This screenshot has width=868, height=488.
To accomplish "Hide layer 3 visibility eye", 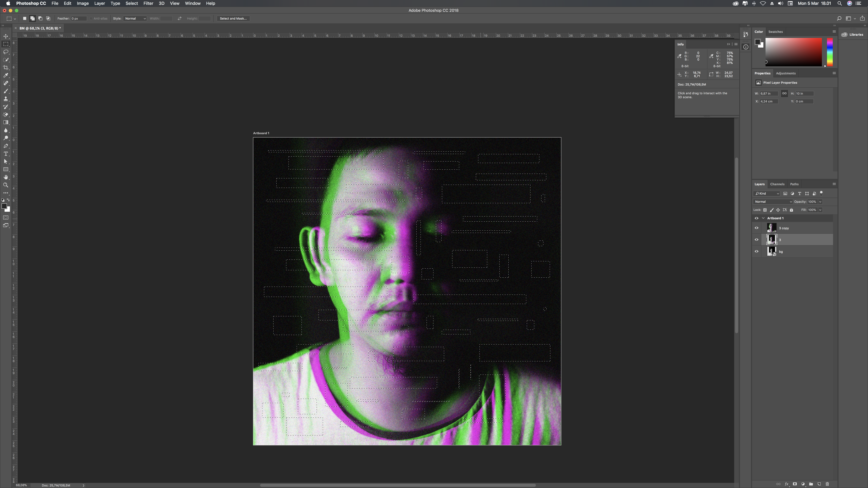I will pyautogui.click(x=756, y=240).
